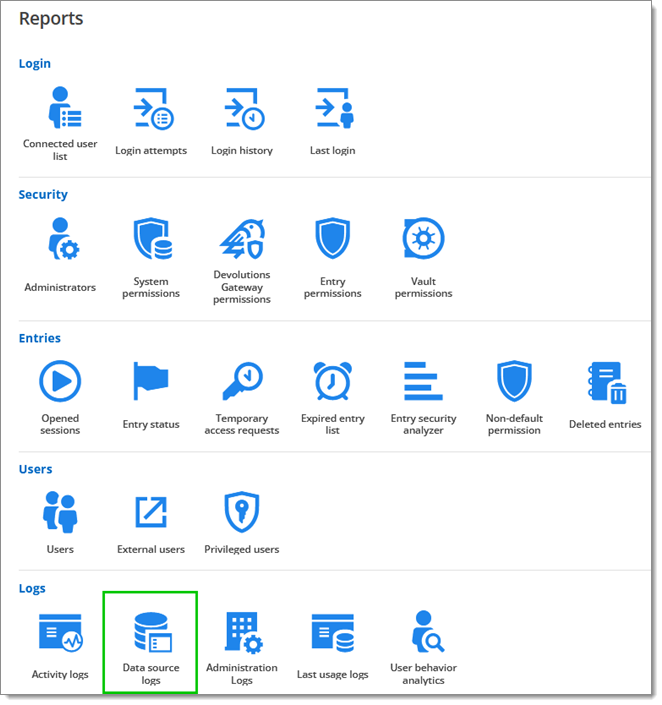662x705 pixels.
Task: Open the Administrators security report
Action: (x=60, y=240)
